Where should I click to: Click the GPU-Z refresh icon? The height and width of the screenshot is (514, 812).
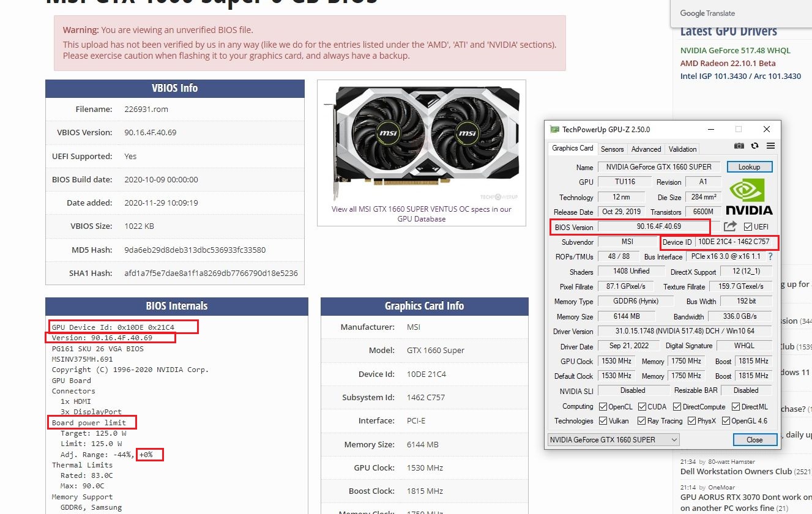(x=754, y=146)
